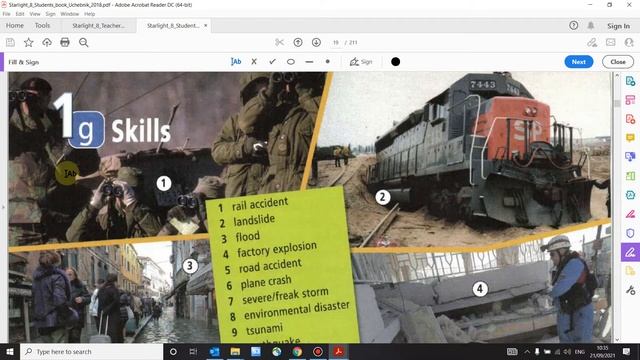
Task: Open the Window menu
Action: point(69,14)
